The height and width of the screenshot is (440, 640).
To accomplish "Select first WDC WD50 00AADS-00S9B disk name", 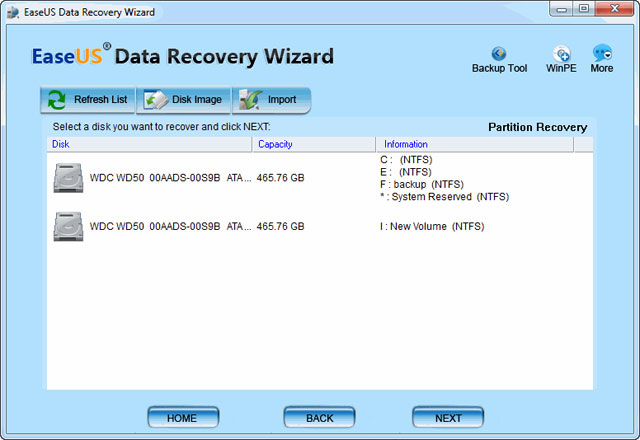I will (x=170, y=178).
